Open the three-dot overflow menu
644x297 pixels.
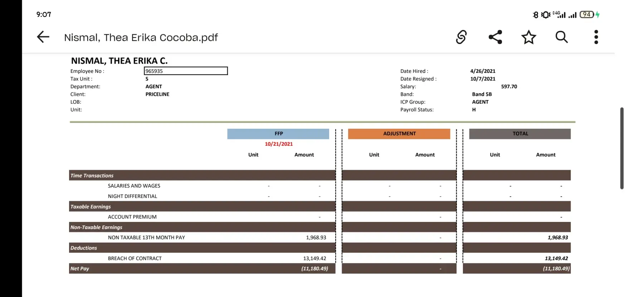(596, 37)
